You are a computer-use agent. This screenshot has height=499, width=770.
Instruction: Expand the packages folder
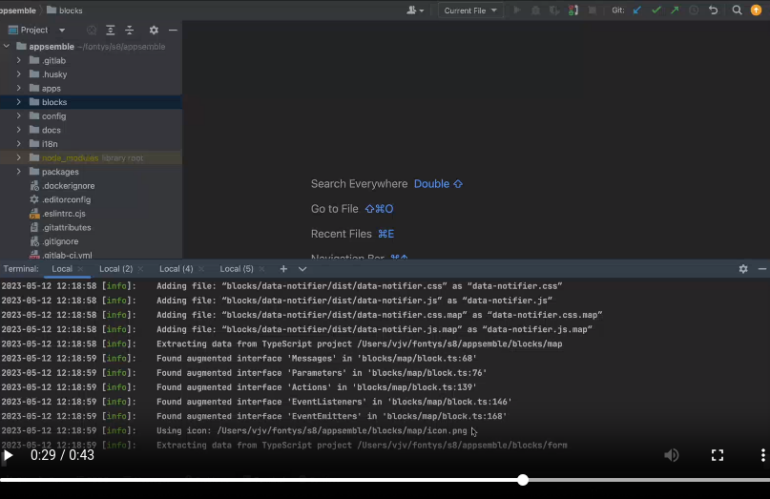tap(19, 172)
